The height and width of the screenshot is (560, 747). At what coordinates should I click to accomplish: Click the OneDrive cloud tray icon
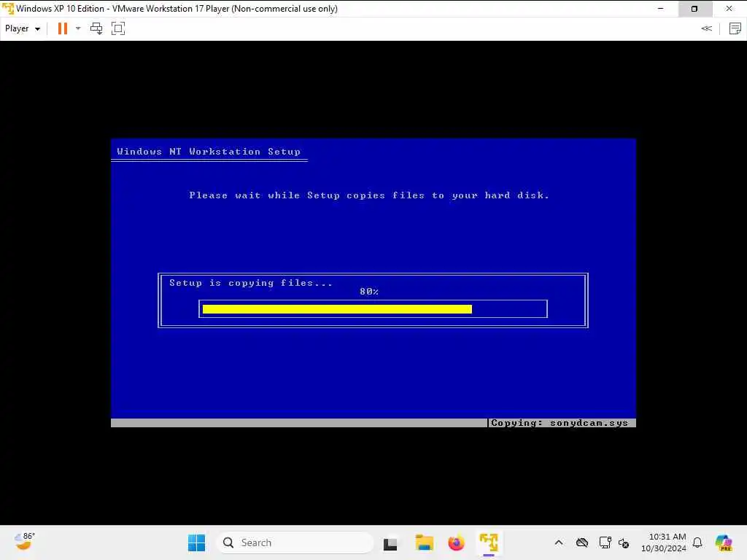pyautogui.click(x=581, y=542)
